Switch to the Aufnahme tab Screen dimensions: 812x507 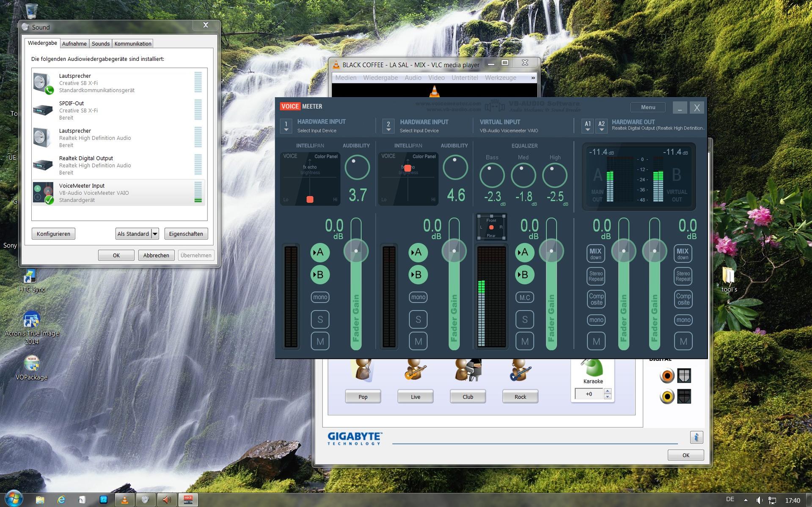click(74, 44)
